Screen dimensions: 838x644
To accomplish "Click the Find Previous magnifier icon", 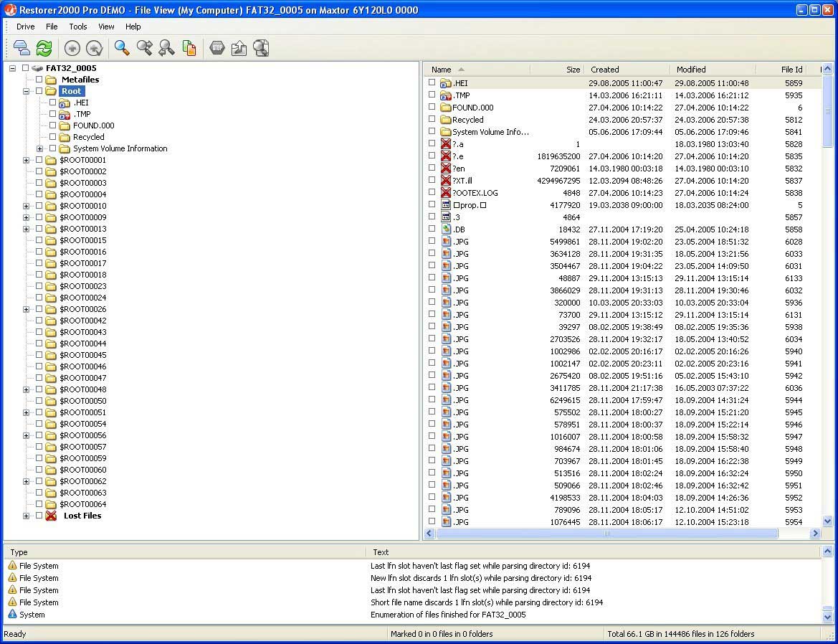I will pyautogui.click(x=167, y=48).
